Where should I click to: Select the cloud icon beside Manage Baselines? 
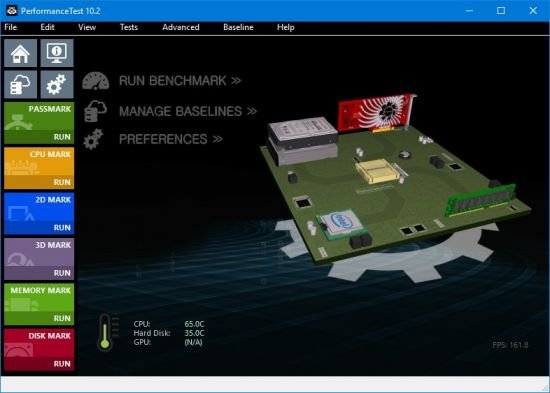click(95, 111)
